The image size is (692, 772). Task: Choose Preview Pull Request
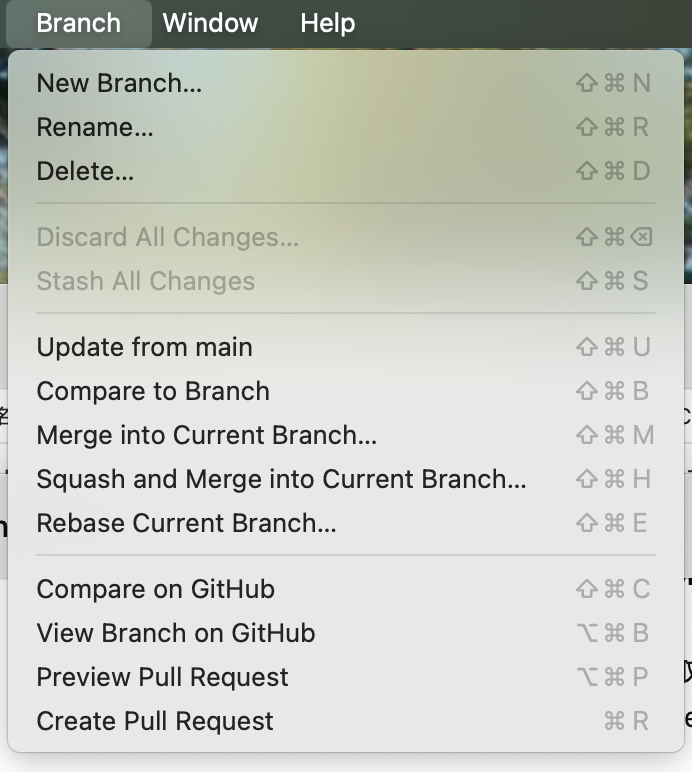[x=346, y=677]
